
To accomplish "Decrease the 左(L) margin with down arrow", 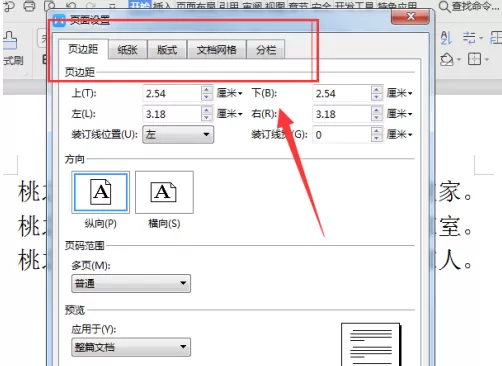I will 207,117.
